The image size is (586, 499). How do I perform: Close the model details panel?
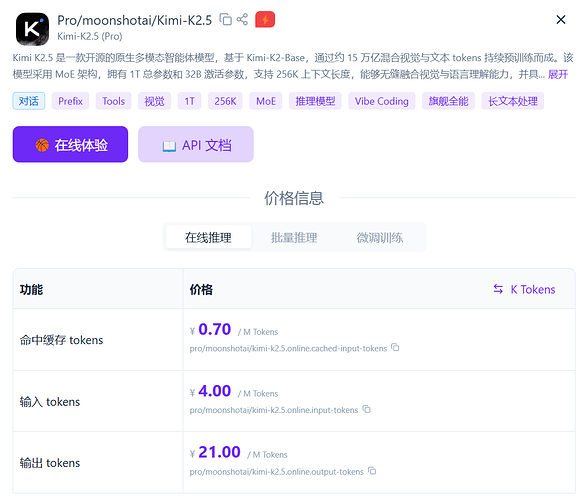click(x=561, y=19)
